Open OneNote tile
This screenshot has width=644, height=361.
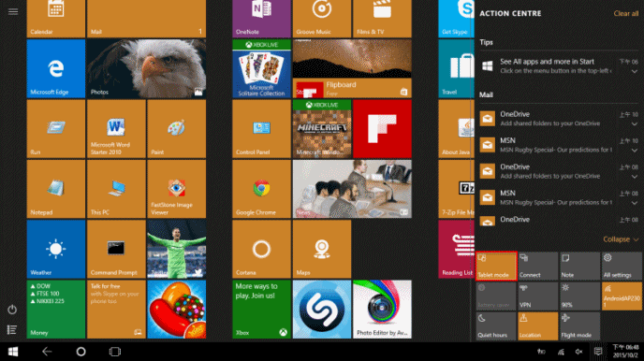[x=262, y=19]
